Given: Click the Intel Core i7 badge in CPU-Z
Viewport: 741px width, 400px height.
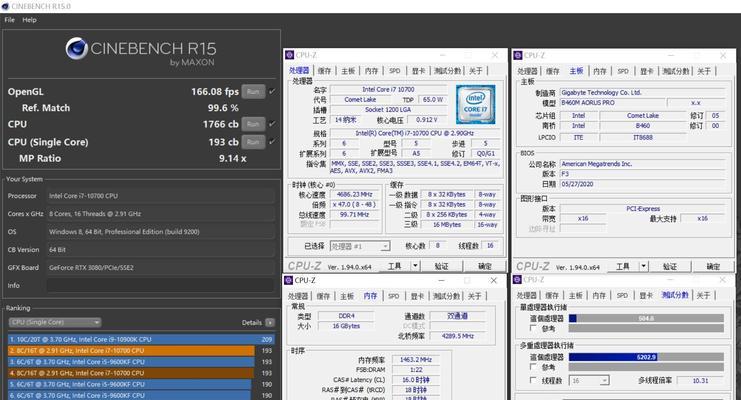Looking at the screenshot, I should [475, 104].
